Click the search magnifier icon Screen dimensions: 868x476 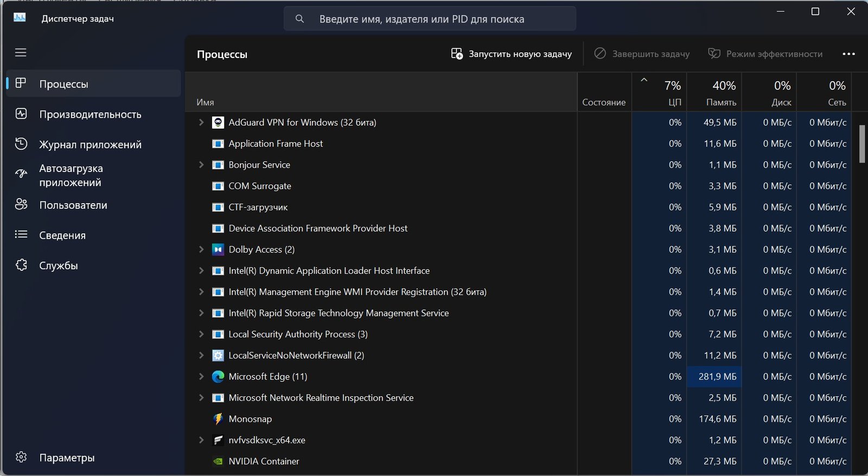click(299, 19)
